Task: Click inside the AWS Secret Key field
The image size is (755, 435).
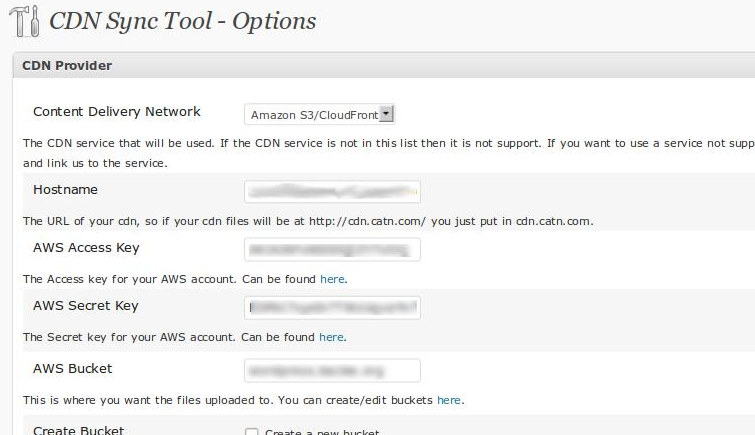Action: coord(332,308)
